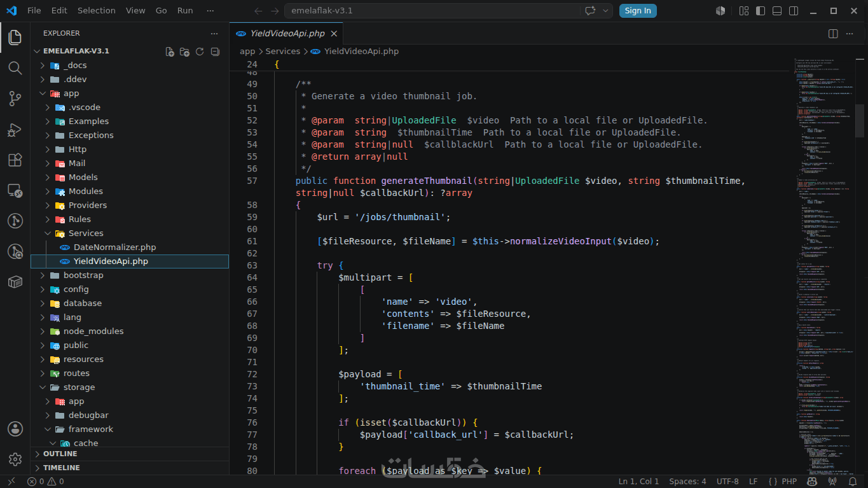Close the YieldVideoApi.php tab
This screenshot has height=488, width=868.
point(334,34)
